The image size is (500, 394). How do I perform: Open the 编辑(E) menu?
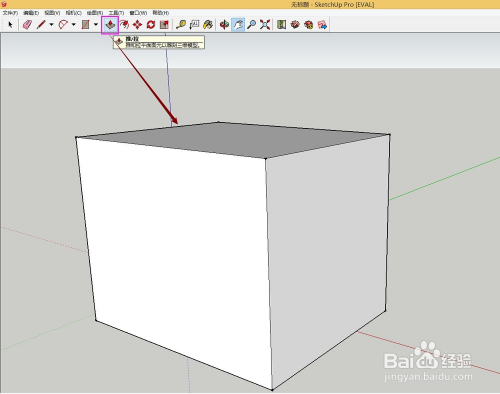(31, 13)
